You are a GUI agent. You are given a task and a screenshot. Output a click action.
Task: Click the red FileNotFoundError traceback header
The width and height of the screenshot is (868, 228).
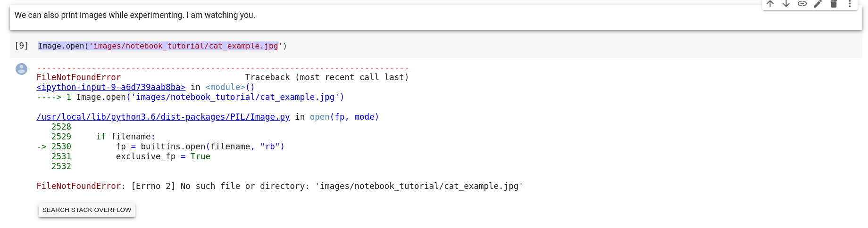click(x=79, y=77)
